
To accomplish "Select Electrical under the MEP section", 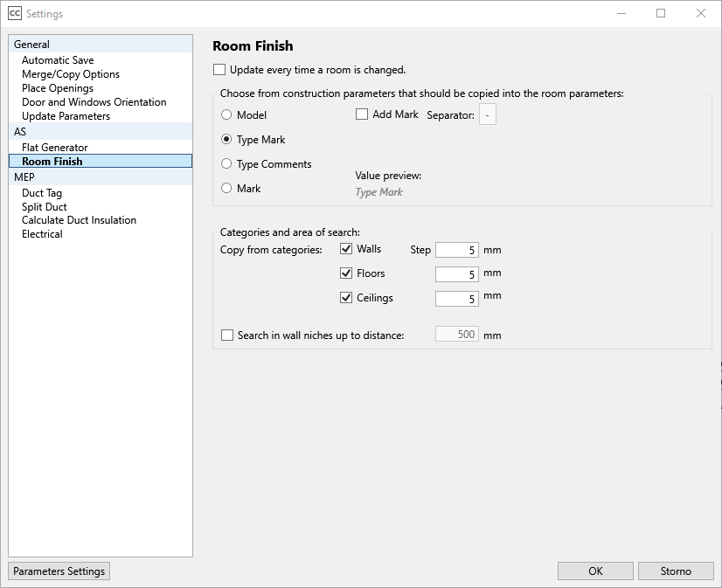I will [x=41, y=233].
